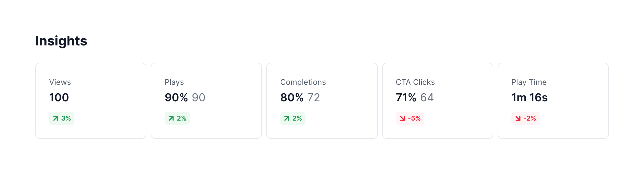Viewport: 644px width, 174px height.
Task: Select the 3% trend badge
Action: click(62, 118)
